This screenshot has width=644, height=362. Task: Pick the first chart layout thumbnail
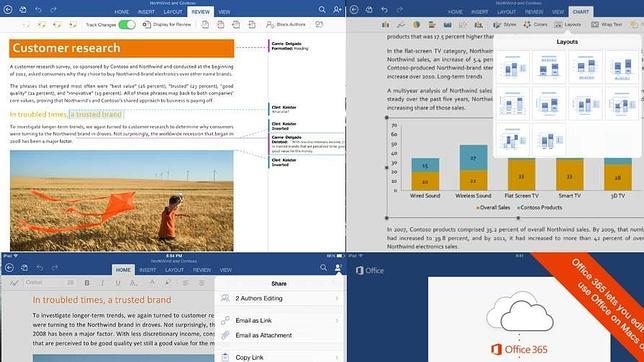pos(512,67)
